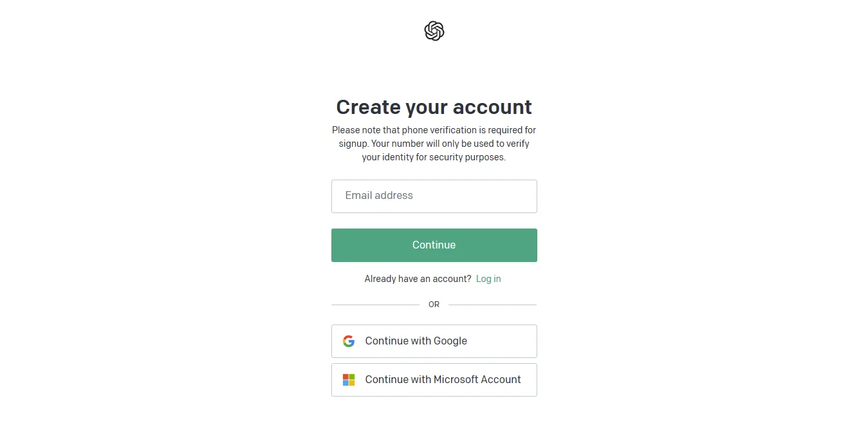This screenshot has height=423, width=868.
Task: Focus the Email address input field
Action: click(434, 196)
